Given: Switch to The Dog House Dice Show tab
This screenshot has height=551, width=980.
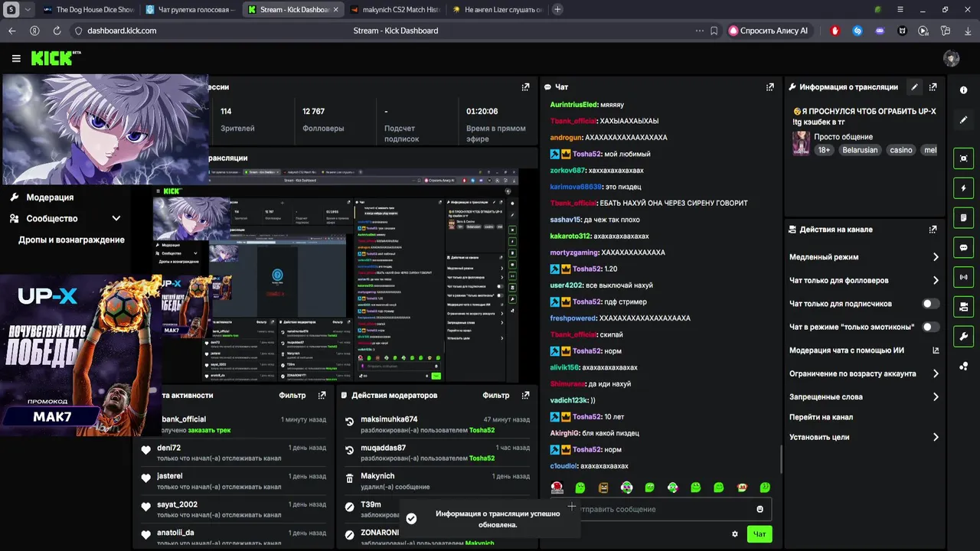Looking at the screenshot, I should coord(89,10).
